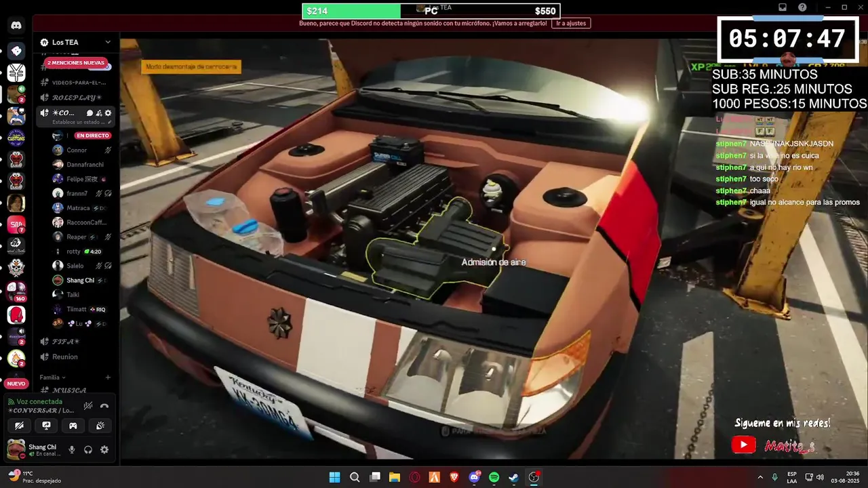868x488 pixels.
Task: Toggle camera button in voice panel
Action: pos(19,426)
